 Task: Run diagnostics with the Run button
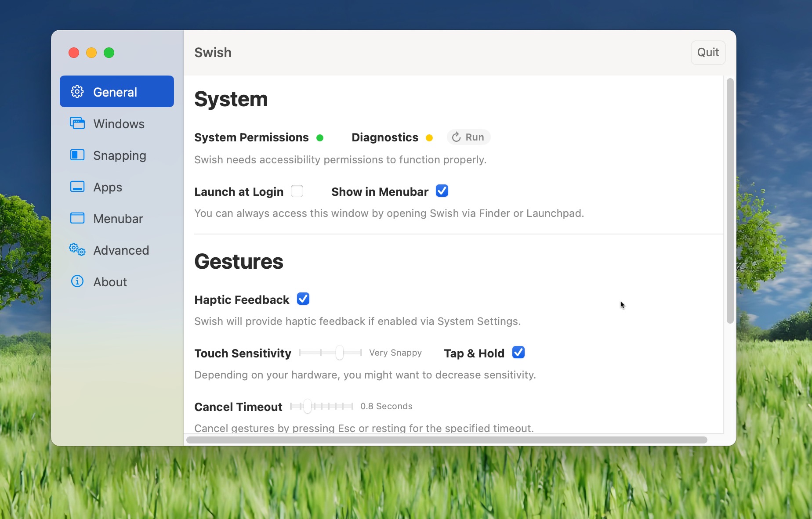468,137
